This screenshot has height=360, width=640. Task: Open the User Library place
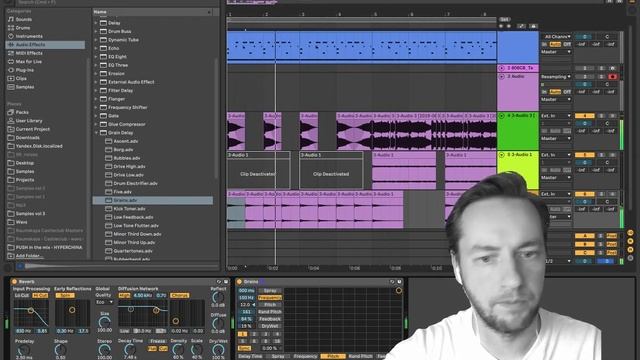coord(29,121)
